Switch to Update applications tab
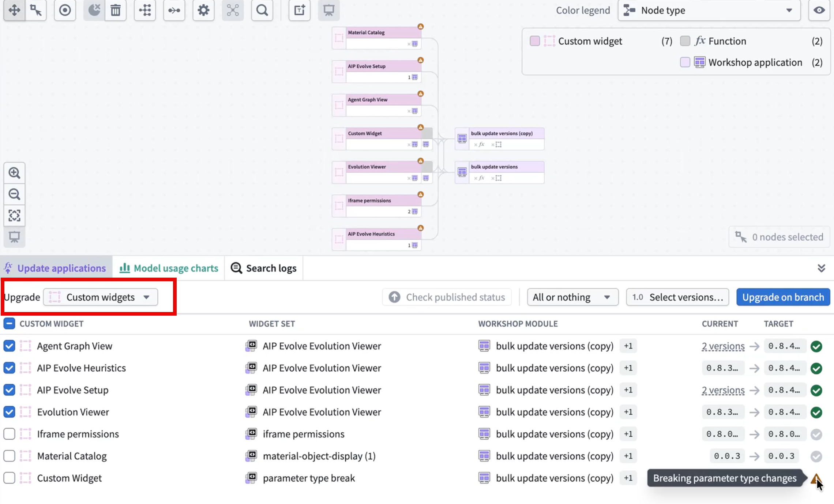 pos(56,268)
